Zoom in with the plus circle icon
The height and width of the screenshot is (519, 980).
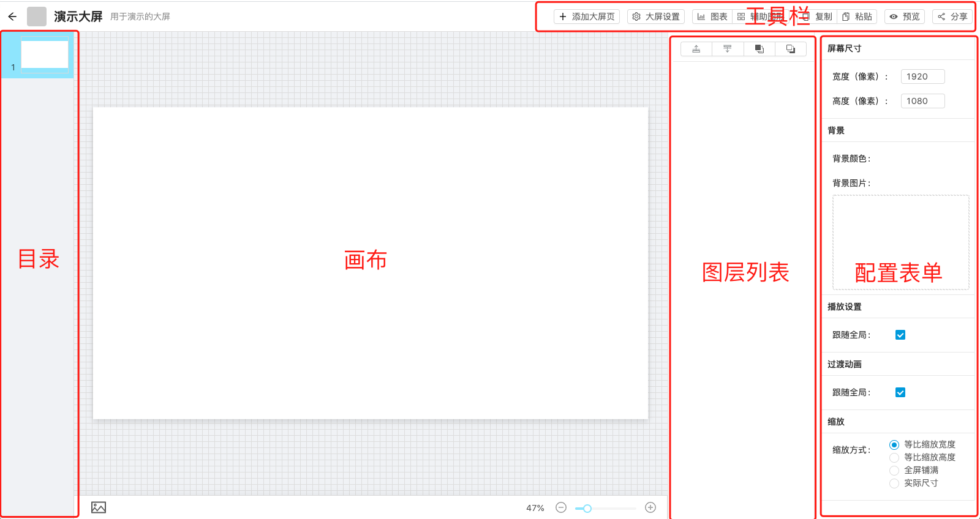point(650,507)
